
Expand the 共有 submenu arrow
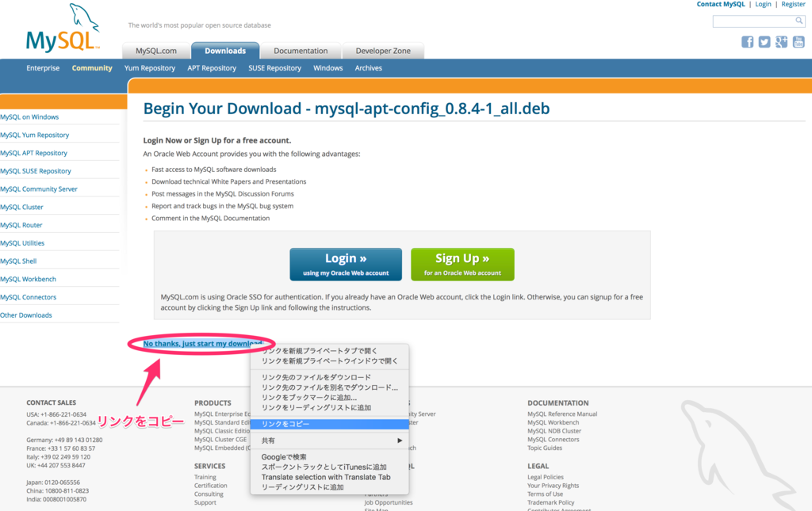pos(400,440)
